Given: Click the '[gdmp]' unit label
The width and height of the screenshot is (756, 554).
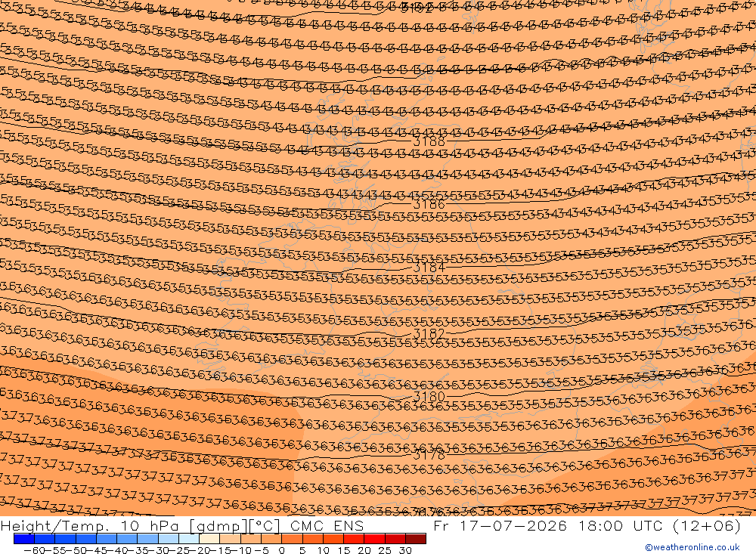Looking at the screenshot, I should pyautogui.click(x=218, y=527).
